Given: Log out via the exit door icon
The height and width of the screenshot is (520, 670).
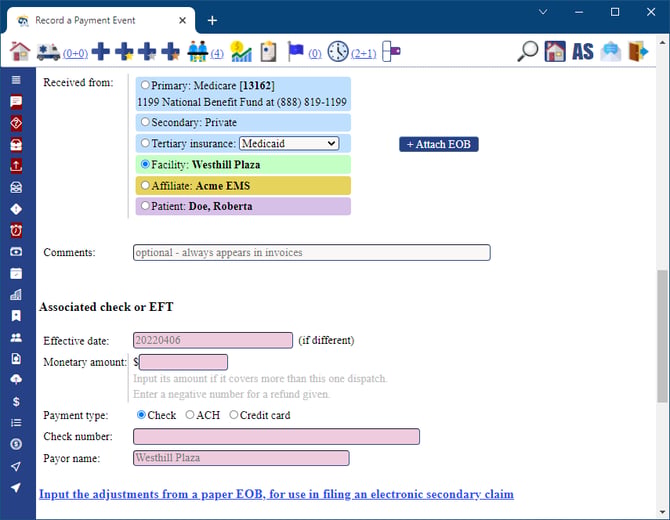Looking at the screenshot, I should (638, 52).
